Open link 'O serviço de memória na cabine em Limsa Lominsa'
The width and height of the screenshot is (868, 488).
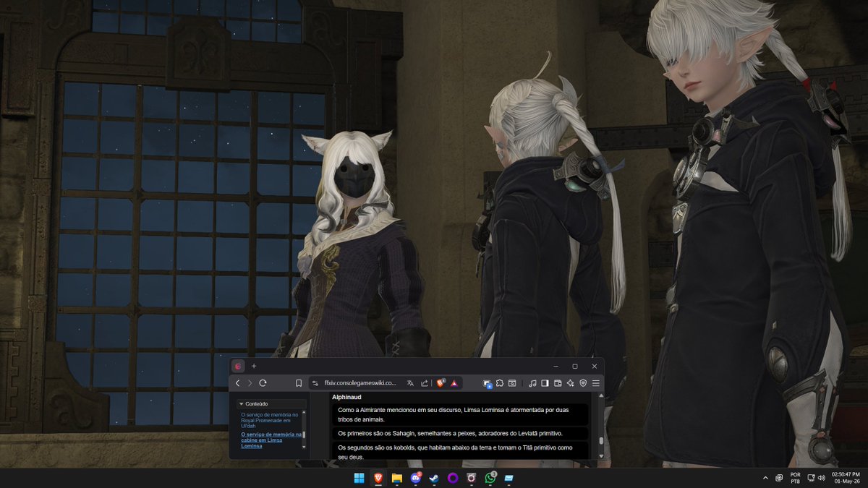[x=271, y=440]
